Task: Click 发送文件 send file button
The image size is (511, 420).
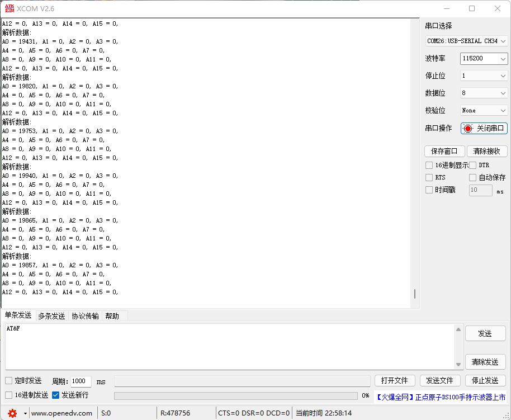Action: [440, 380]
